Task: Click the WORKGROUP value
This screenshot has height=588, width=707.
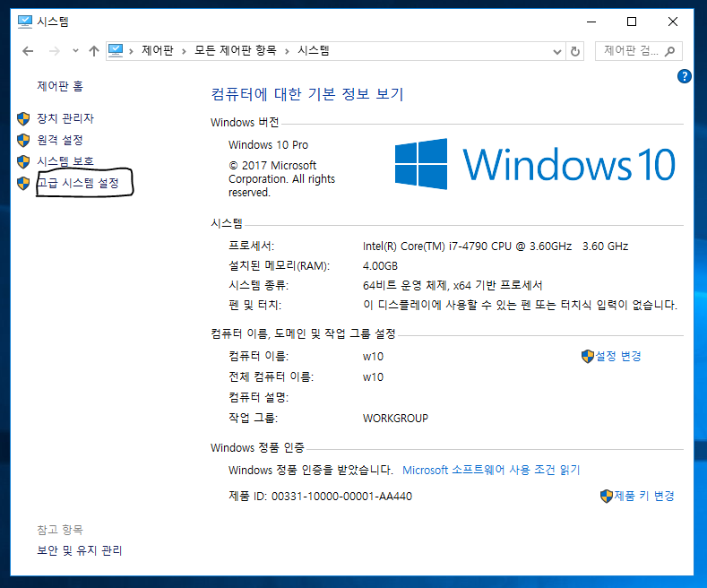Action: (395, 419)
